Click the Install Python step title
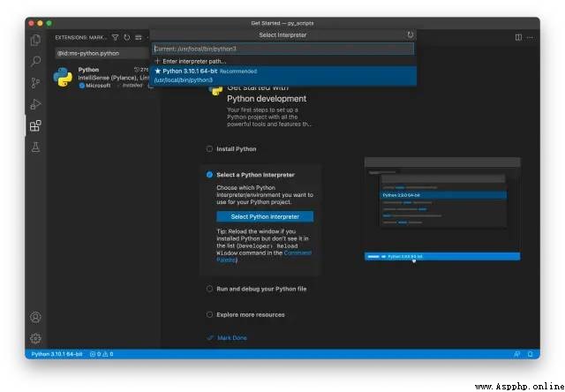This screenshot has height=392, width=565. click(237, 149)
